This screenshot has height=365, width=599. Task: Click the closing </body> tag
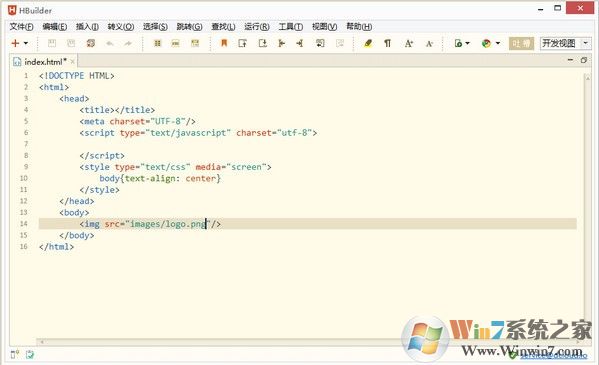pos(76,235)
